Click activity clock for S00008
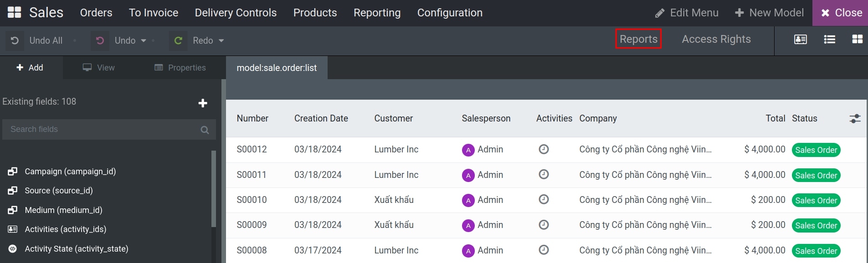 point(544,250)
